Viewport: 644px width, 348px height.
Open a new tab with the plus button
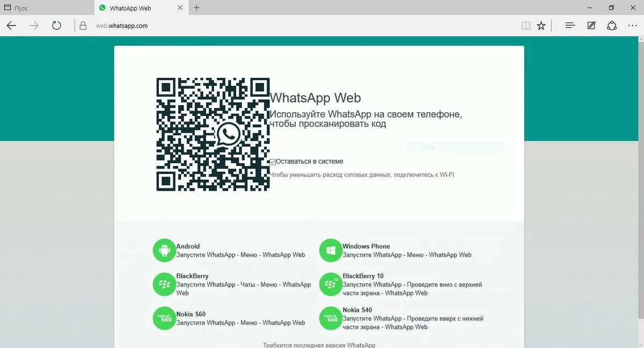pyautogui.click(x=196, y=8)
